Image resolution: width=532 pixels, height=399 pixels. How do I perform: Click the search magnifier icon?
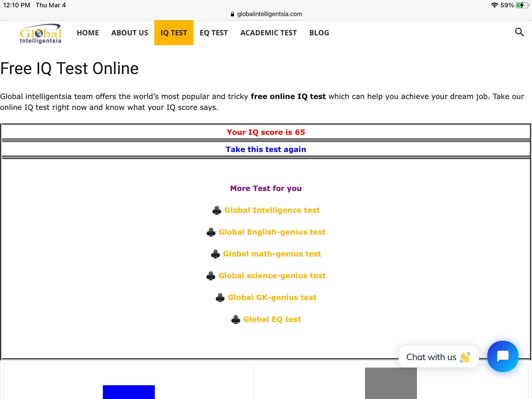(x=519, y=32)
